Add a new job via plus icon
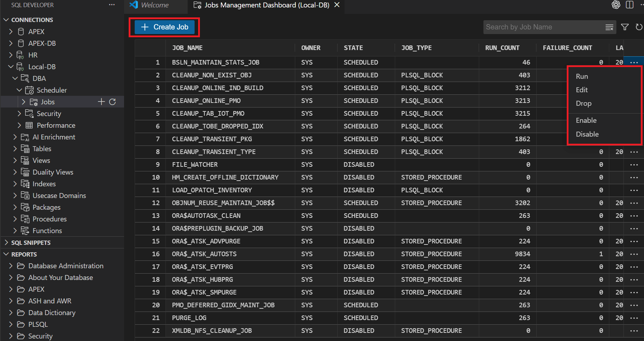 101,102
